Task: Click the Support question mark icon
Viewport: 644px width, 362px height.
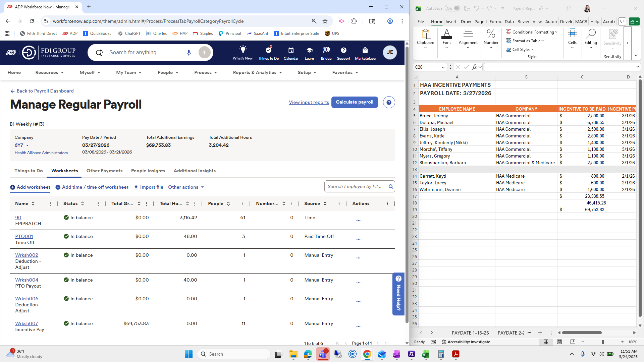Action: pos(343,50)
